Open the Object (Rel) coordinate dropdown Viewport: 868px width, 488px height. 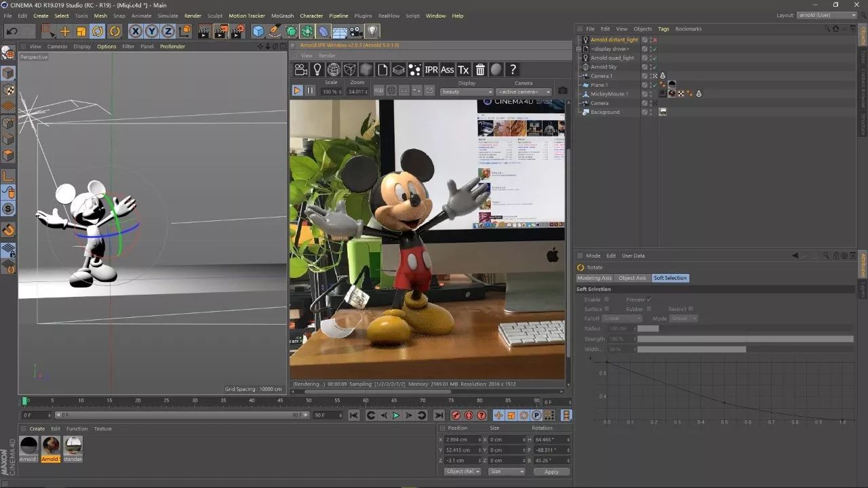point(463,471)
